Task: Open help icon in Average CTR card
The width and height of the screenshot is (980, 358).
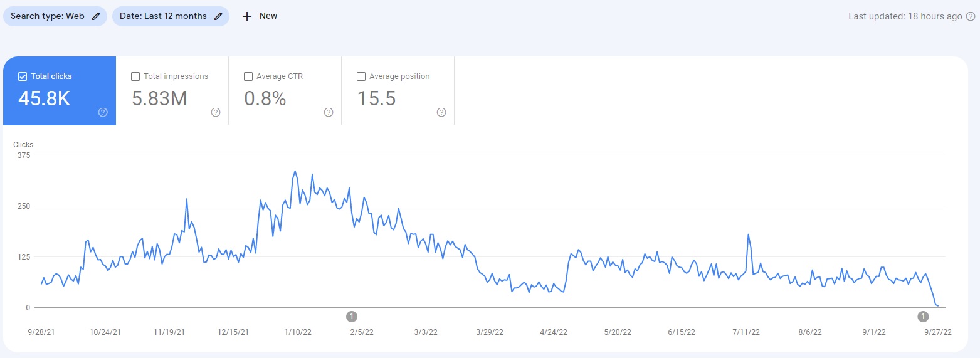Action: click(x=329, y=112)
